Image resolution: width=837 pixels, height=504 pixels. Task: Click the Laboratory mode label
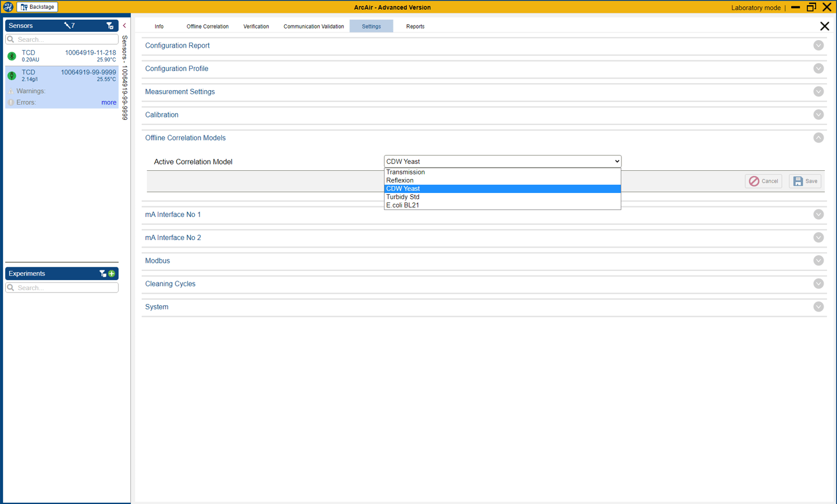[756, 8]
